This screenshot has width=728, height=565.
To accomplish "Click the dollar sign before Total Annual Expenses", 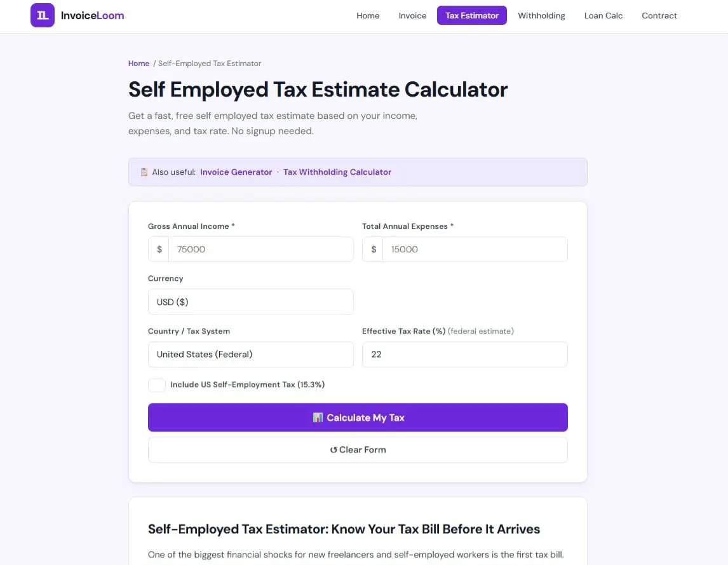I will [x=374, y=250].
